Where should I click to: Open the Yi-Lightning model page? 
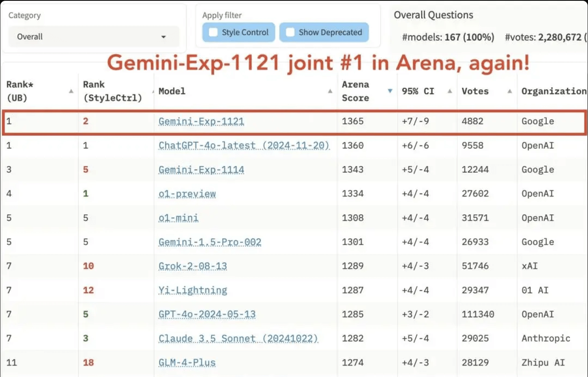(193, 290)
